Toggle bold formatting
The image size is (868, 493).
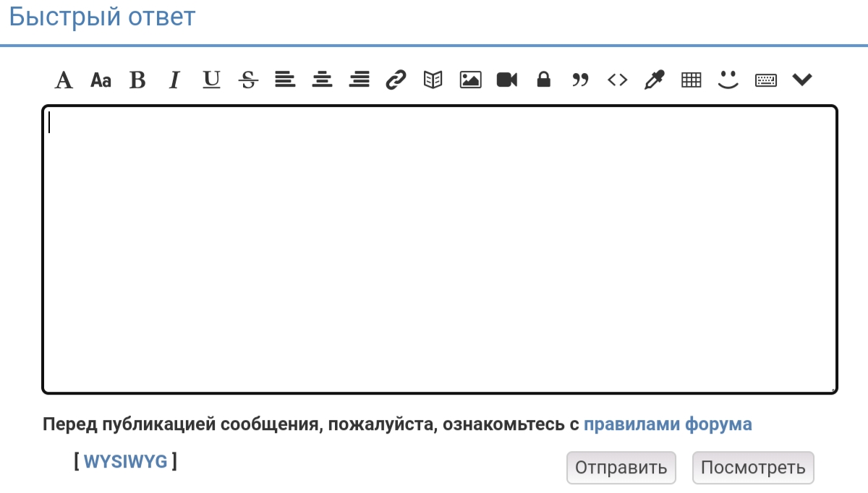pos(137,80)
